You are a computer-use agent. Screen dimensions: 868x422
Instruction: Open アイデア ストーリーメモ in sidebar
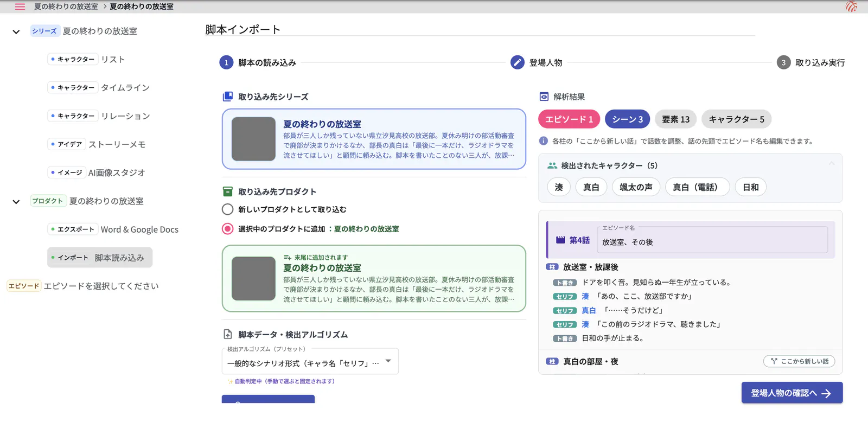pyautogui.click(x=97, y=144)
